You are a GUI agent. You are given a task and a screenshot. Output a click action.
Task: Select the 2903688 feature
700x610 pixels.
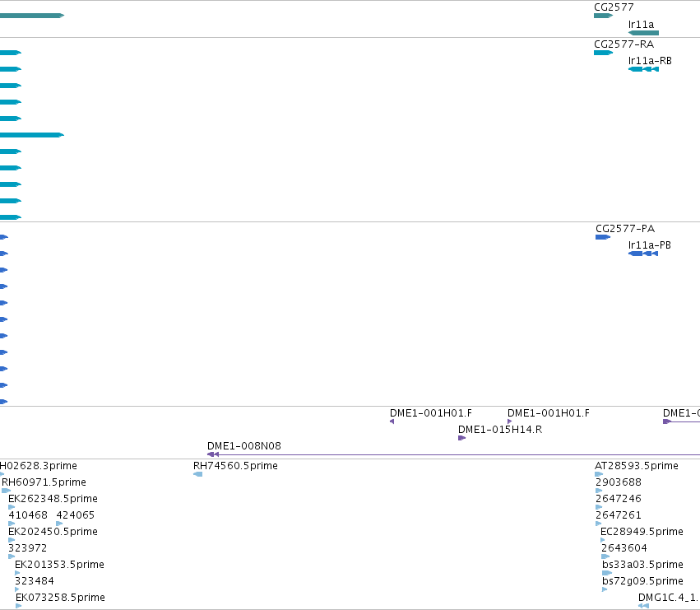pyautogui.click(x=599, y=491)
